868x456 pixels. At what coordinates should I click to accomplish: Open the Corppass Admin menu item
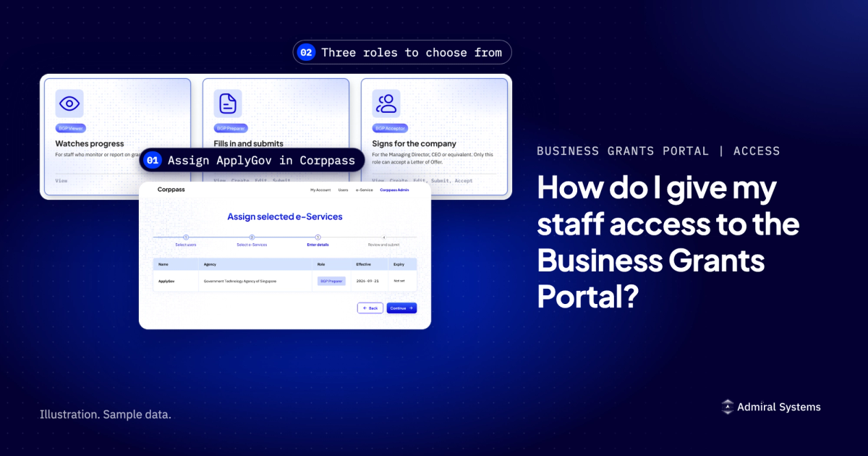(395, 190)
